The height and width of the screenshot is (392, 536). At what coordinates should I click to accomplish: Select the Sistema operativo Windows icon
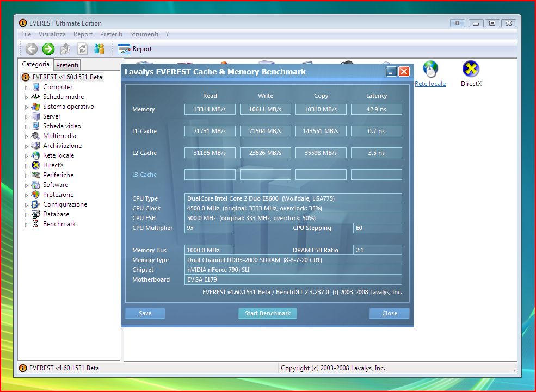[x=36, y=107]
